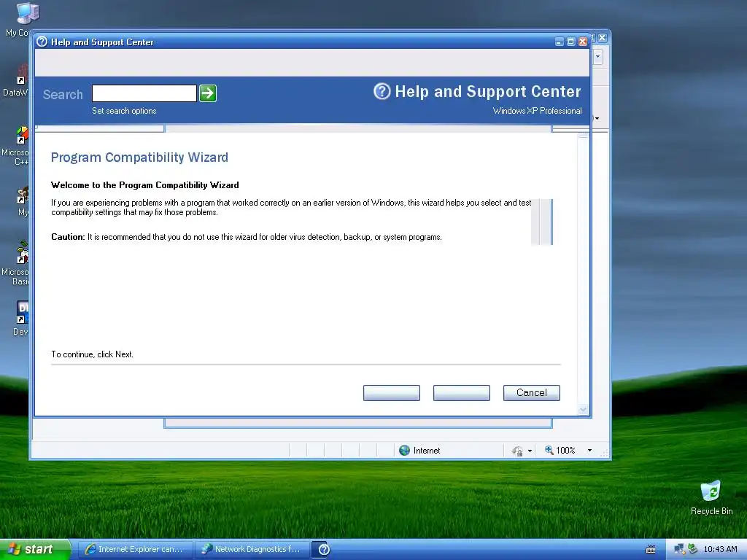Click the "To continue, click Next." text
747x560 pixels.
point(93,354)
